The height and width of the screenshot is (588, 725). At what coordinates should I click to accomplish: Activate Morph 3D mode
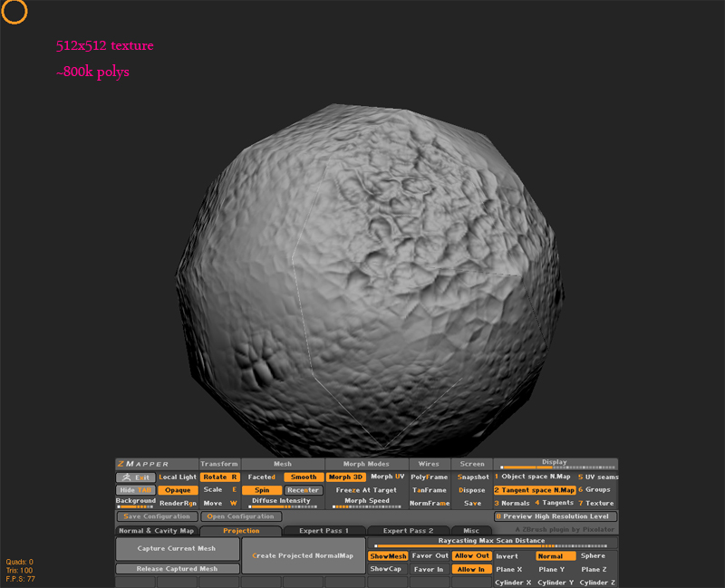[x=345, y=477]
